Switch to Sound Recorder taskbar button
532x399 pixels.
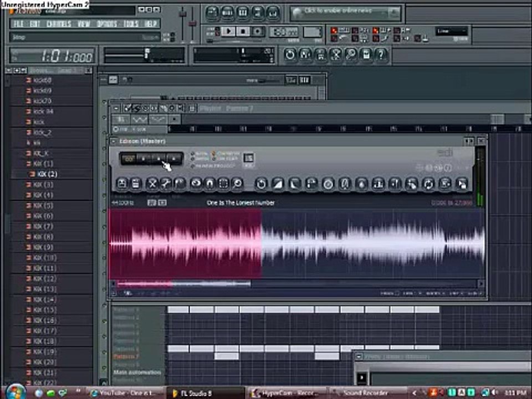tap(368, 393)
